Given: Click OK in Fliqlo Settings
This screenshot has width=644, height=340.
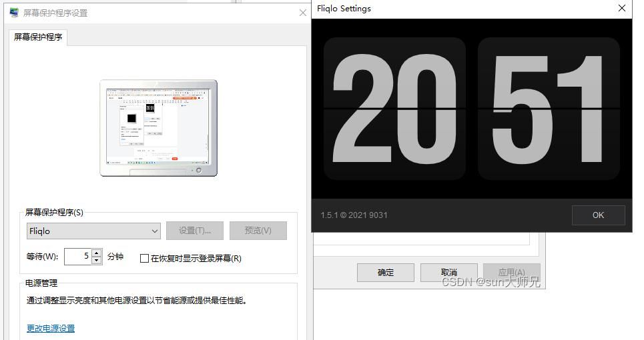Looking at the screenshot, I should pyautogui.click(x=599, y=215).
